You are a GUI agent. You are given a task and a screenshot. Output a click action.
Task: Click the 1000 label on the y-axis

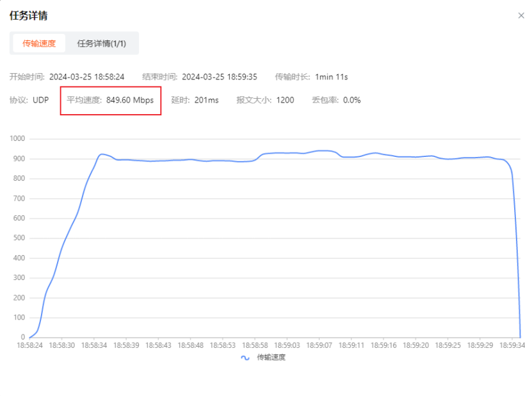pyautogui.click(x=17, y=139)
